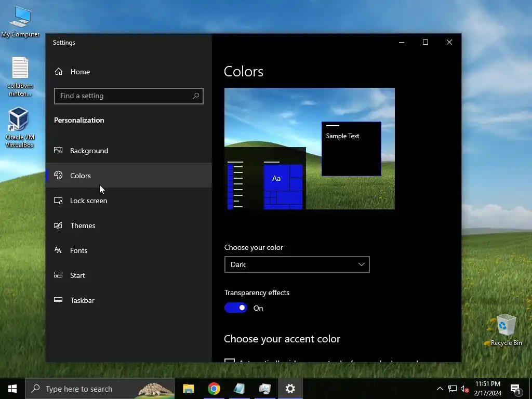
Task: Go to Background personalization page
Action: click(129, 151)
